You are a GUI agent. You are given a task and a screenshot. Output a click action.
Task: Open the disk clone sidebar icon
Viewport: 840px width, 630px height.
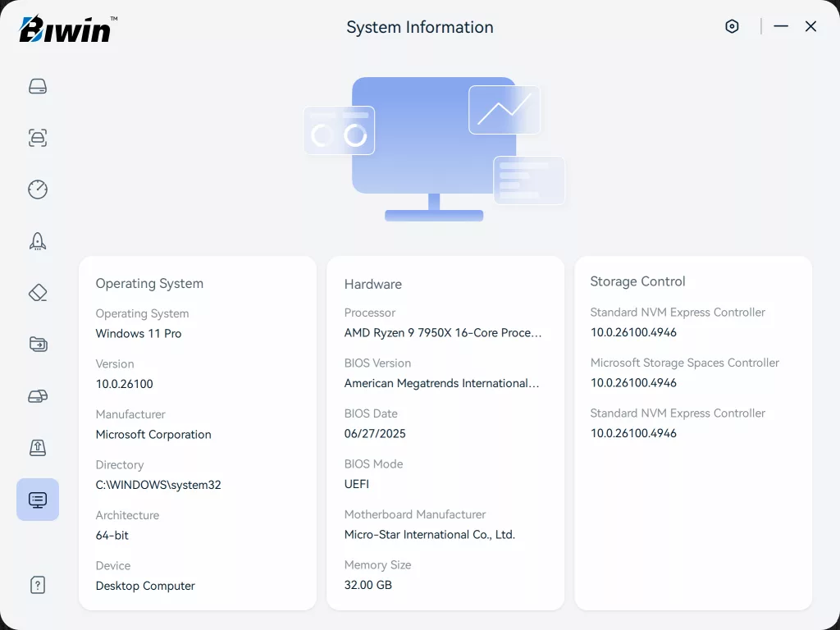38,396
